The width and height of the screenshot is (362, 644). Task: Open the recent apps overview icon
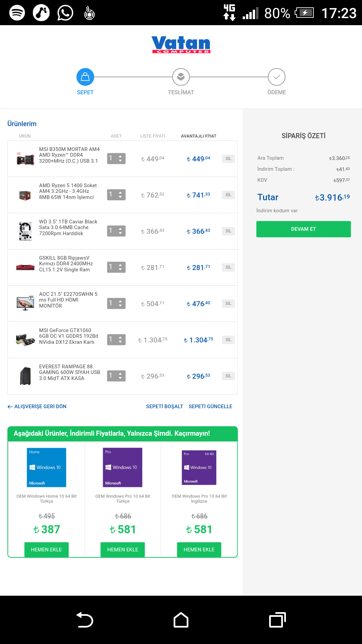point(277,620)
